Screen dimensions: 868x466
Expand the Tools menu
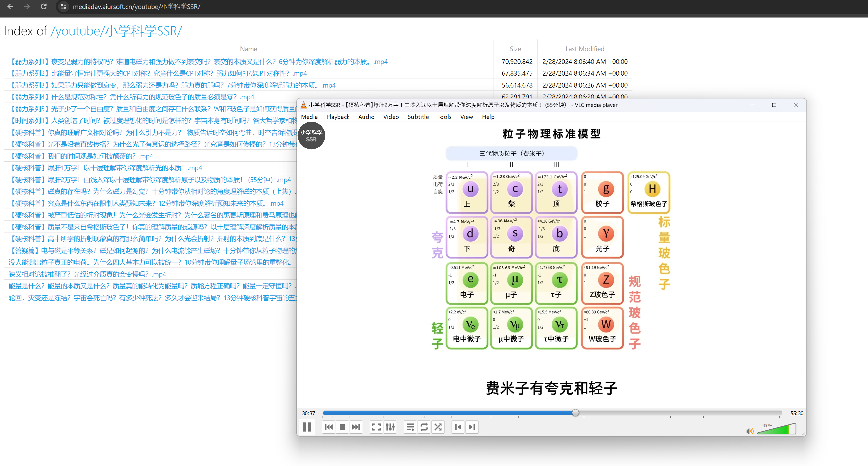pyautogui.click(x=444, y=116)
